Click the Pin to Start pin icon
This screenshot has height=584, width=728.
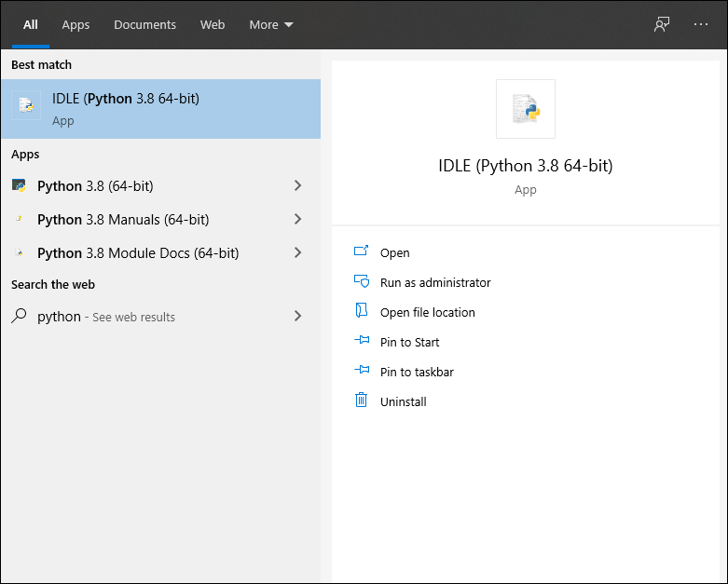click(362, 341)
